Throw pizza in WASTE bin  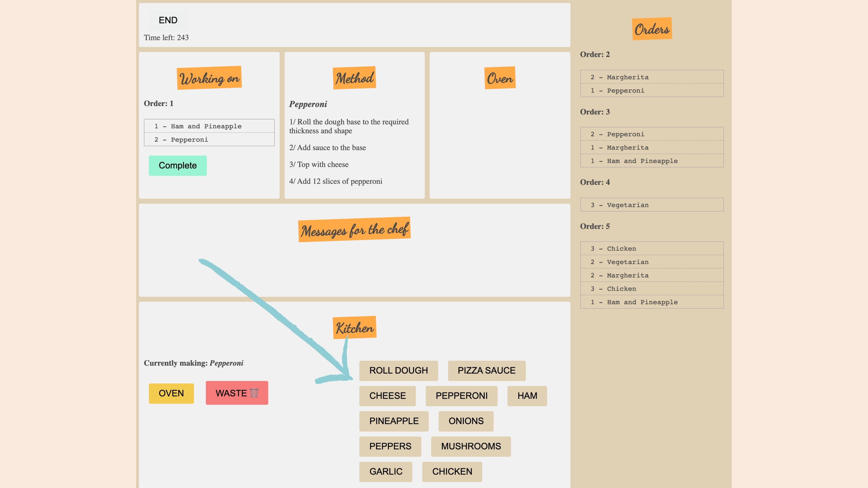237,393
